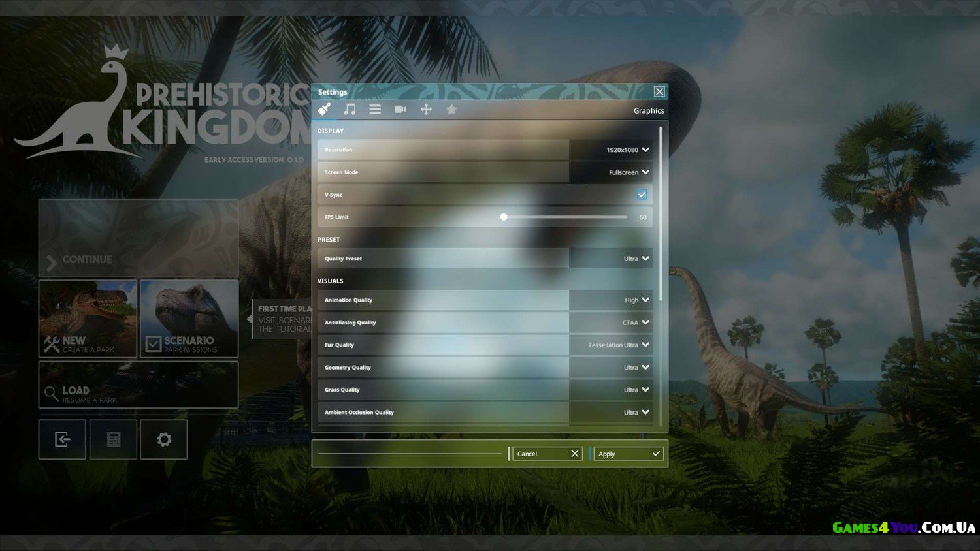Screen dimensions: 980x551
Task: Open the four-arrow controls settings tab
Action: point(426,110)
